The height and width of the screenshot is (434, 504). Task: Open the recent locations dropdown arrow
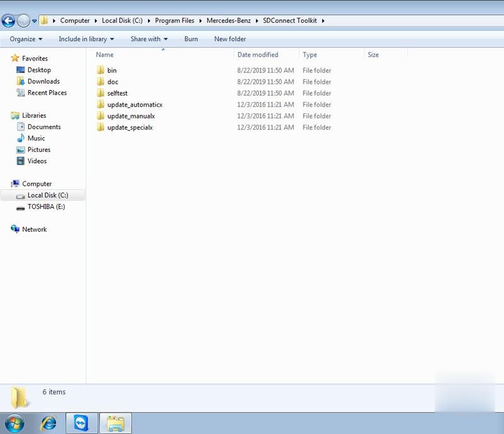(34, 21)
